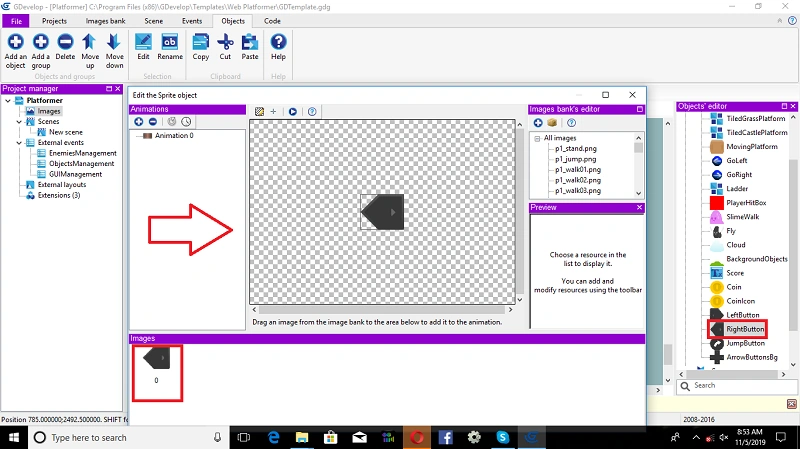Select image thumbnail 0 in the Images panel
This screenshot has height=449, width=800.
click(x=157, y=373)
